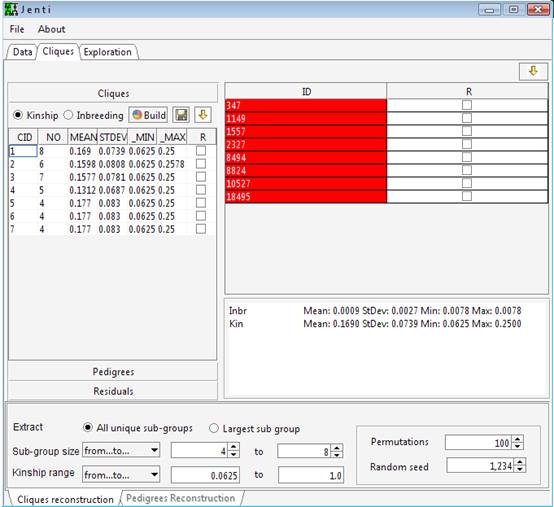This screenshot has height=507, width=554.
Task: Check the R box for clique 2
Action: (201, 164)
